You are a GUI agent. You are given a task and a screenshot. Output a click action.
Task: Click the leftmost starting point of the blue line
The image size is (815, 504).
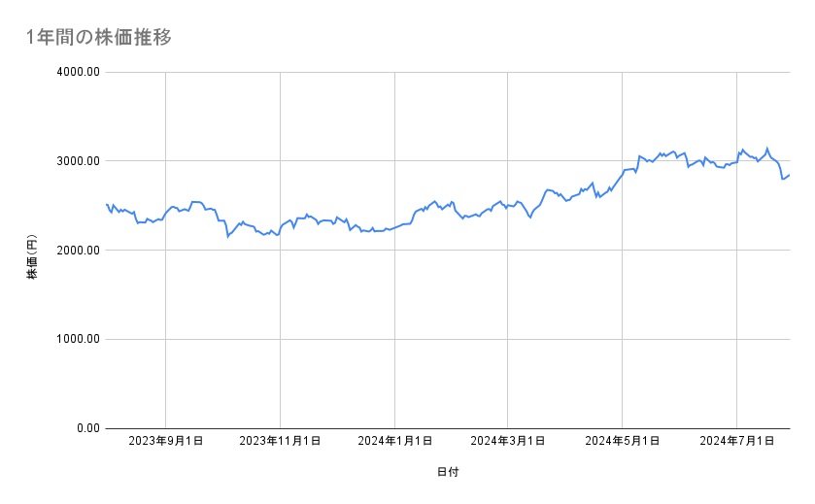[x=106, y=204]
